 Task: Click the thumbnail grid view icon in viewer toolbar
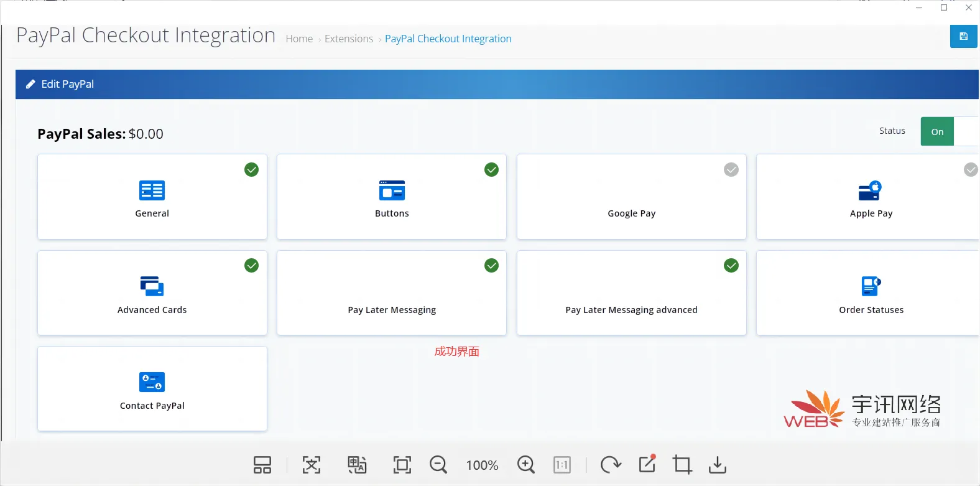[x=262, y=465]
